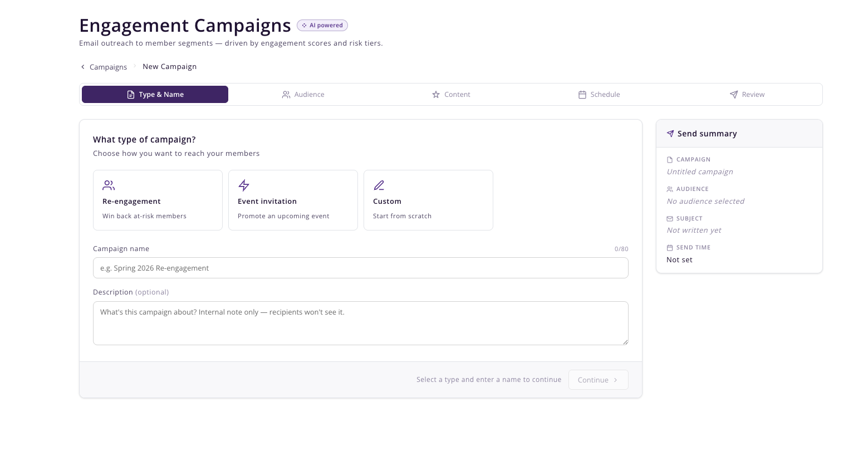Switch to the Schedule tab
Viewport: 868px width, 451px height.
click(x=599, y=95)
